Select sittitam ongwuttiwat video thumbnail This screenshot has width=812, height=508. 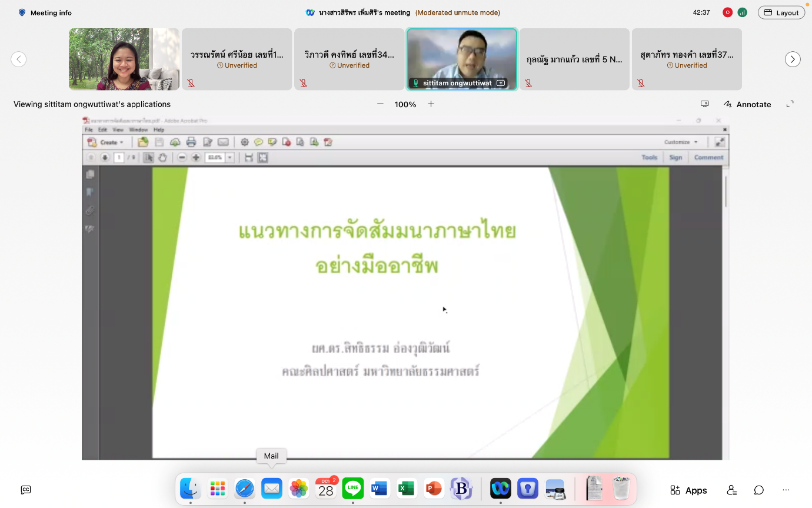point(462,59)
